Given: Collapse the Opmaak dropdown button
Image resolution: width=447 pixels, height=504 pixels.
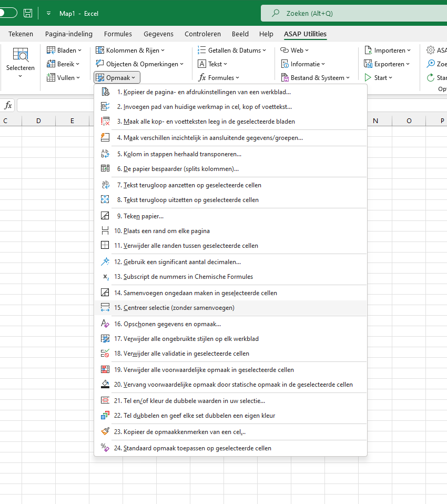Looking at the screenshot, I should point(117,77).
